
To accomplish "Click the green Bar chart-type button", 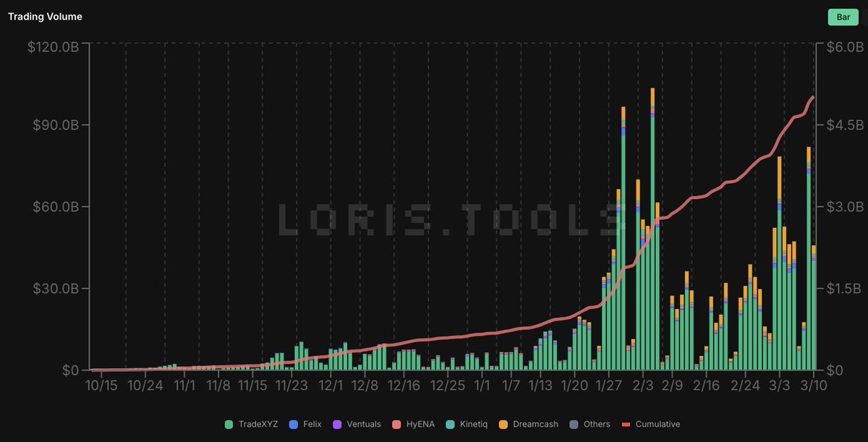I will tap(843, 17).
